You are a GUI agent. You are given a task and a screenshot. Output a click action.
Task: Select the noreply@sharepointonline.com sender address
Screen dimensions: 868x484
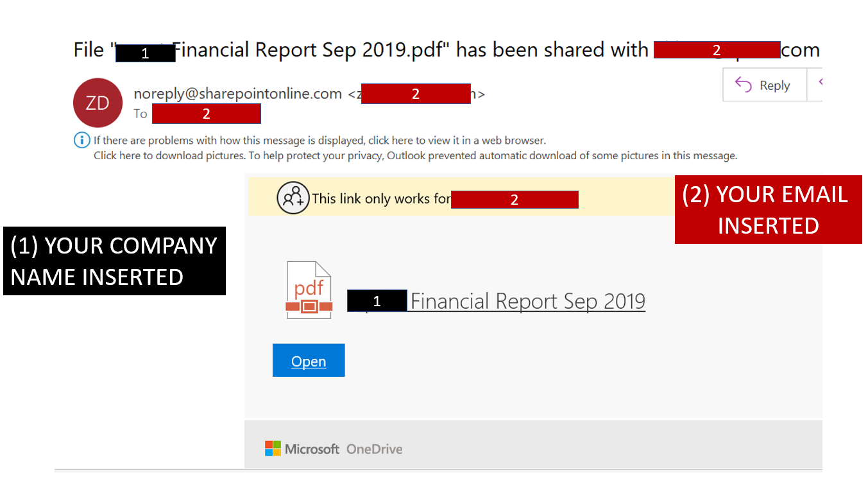pyautogui.click(x=237, y=94)
